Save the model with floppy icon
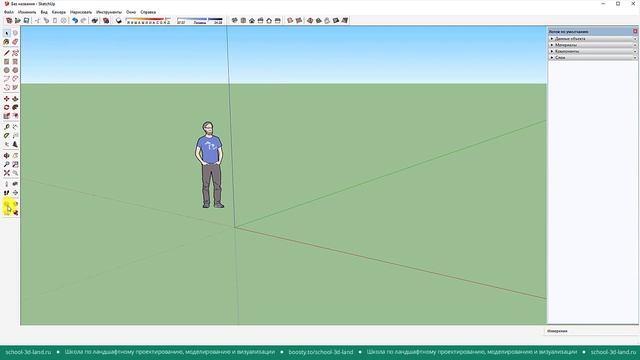 (x=26, y=20)
